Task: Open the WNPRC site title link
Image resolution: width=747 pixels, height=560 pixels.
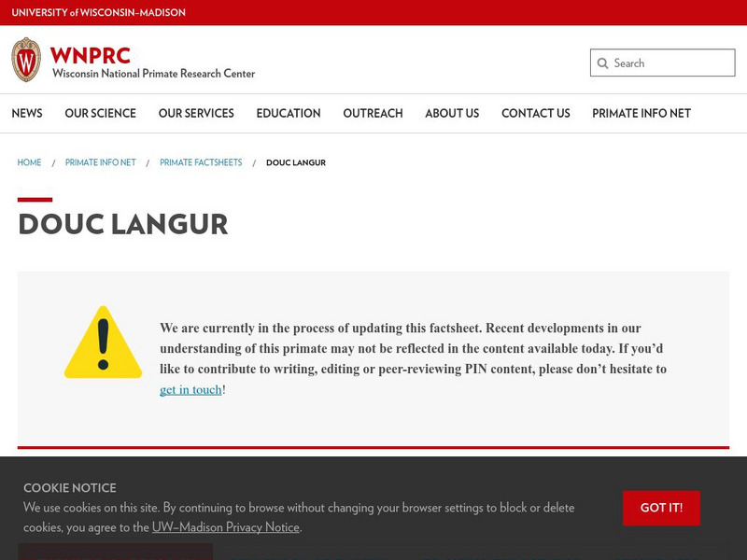Action: pos(90,55)
